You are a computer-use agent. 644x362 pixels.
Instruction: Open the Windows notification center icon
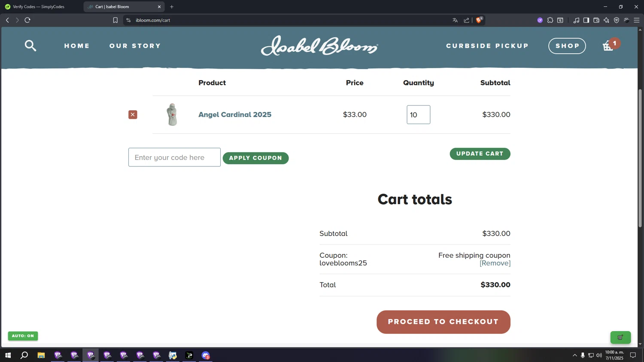click(633, 355)
